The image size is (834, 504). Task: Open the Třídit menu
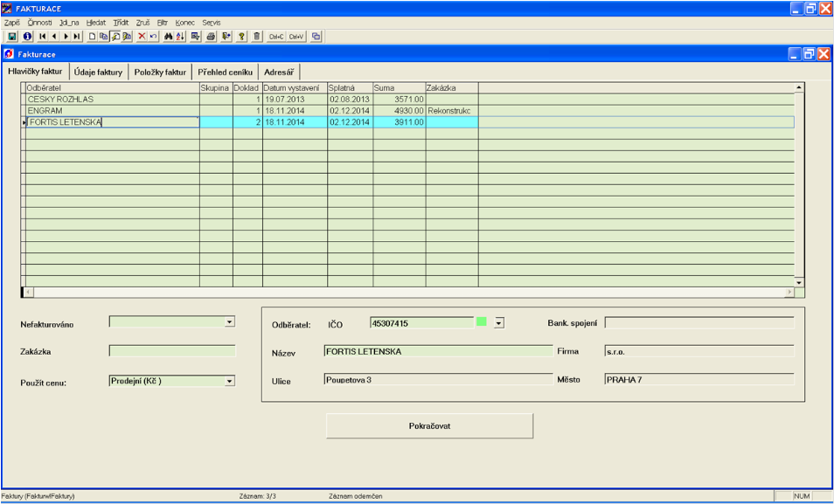click(121, 23)
